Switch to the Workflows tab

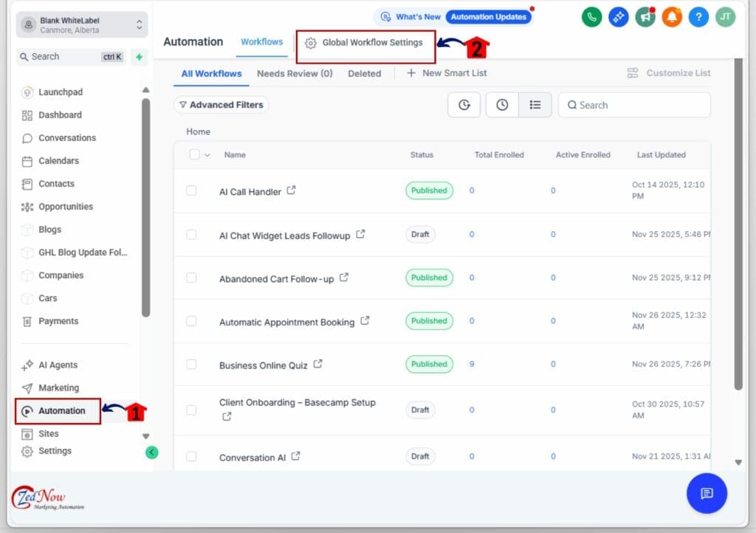(262, 42)
